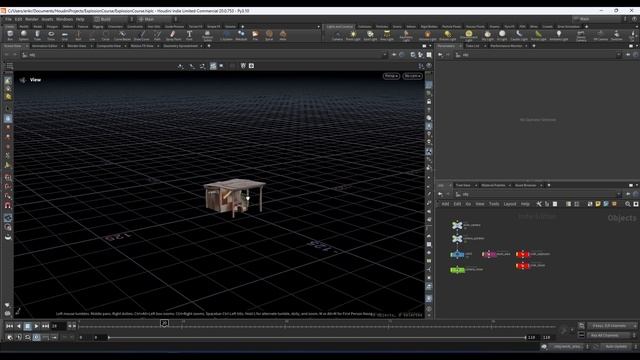Open network editor find/search icon
640x360 pixels.
click(x=628, y=204)
